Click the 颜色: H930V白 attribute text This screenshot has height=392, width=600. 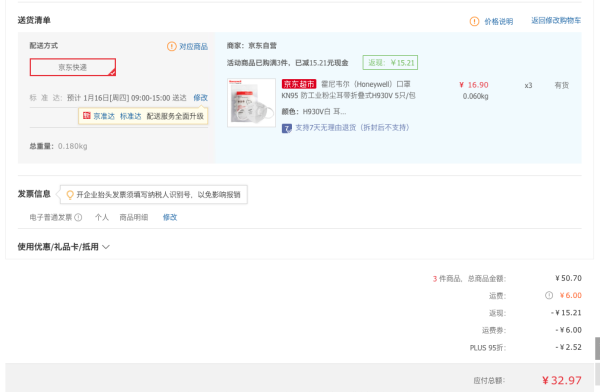coord(314,111)
